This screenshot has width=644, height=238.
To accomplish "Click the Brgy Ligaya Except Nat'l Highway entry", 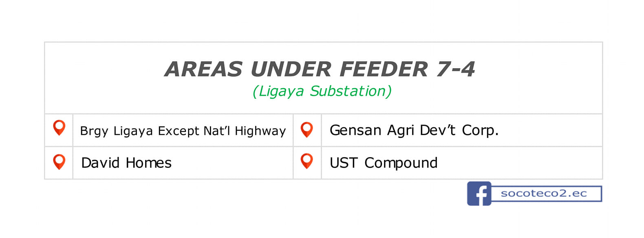I will [183, 131].
